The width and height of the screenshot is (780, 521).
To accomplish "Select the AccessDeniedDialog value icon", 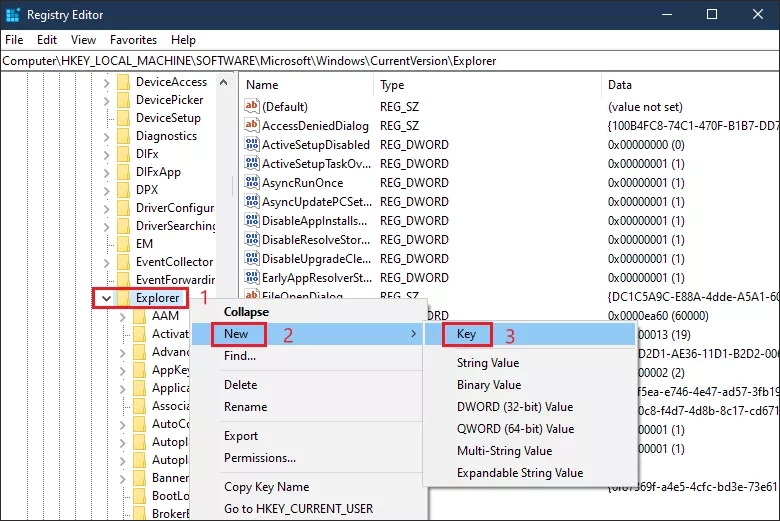I will click(252, 125).
